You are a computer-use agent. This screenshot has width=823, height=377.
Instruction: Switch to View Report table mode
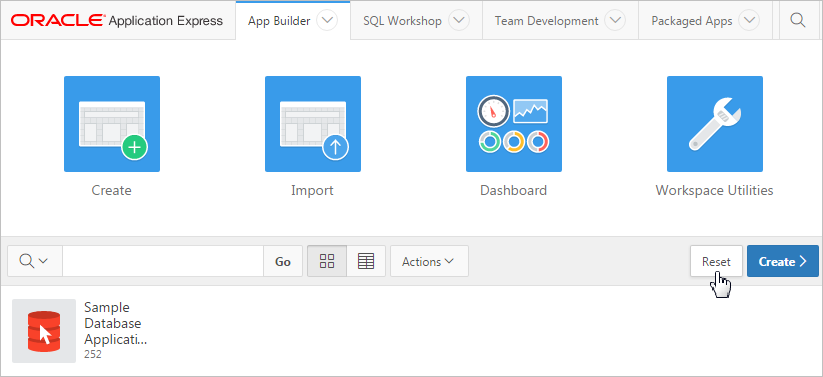pos(366,261)
